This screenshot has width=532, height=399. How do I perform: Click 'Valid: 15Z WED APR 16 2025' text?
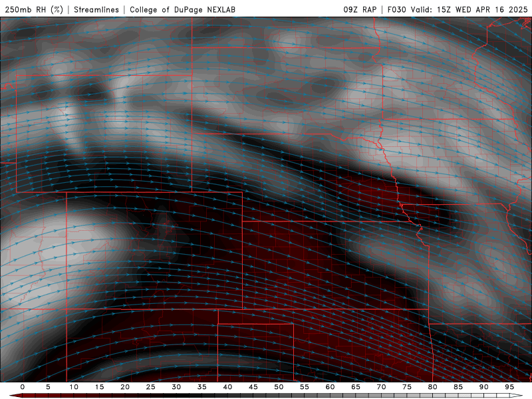click(x=469, y=9)
